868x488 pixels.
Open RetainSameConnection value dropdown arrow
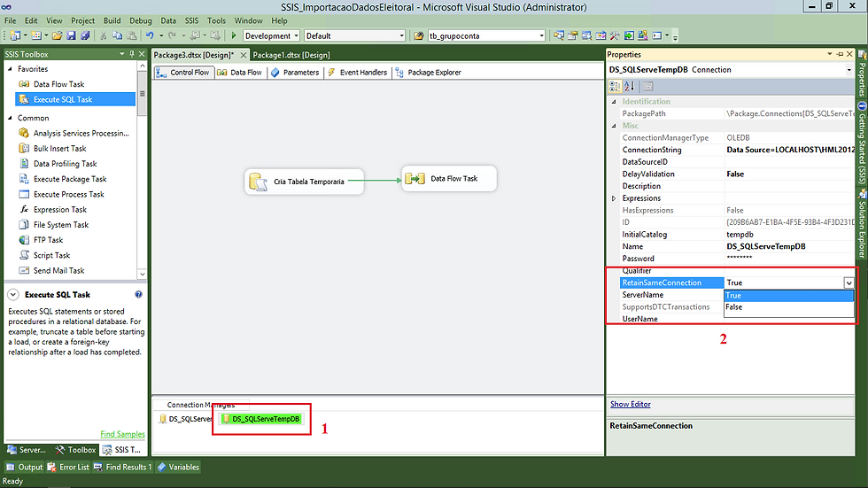pos(849,283)
